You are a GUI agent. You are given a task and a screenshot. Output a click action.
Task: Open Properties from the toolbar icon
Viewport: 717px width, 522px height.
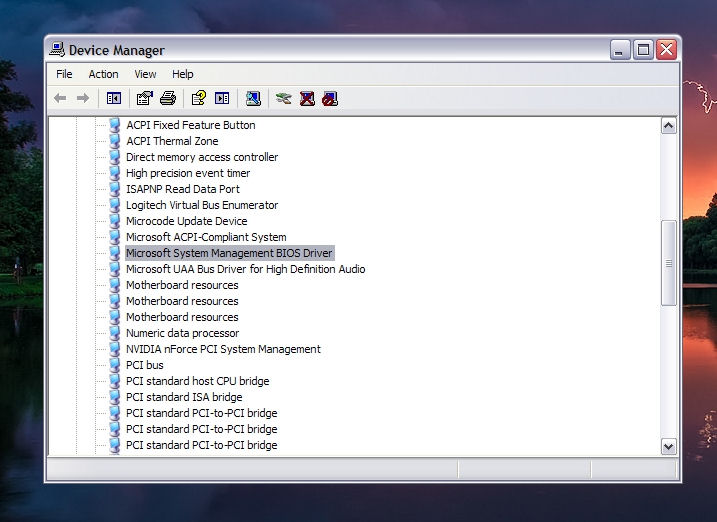144,98
